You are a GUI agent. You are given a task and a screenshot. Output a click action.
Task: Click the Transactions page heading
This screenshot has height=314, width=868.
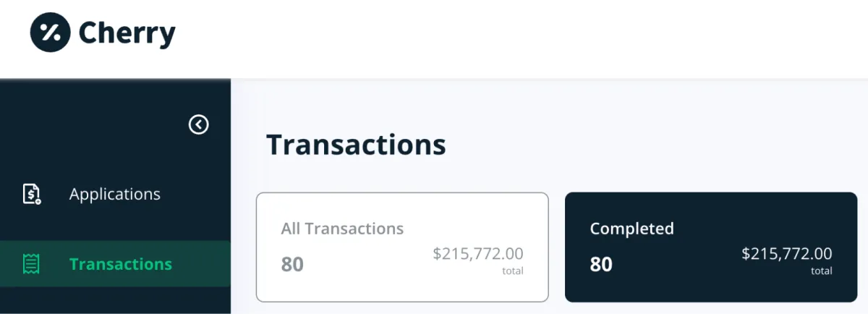click(x=356, y=144)
